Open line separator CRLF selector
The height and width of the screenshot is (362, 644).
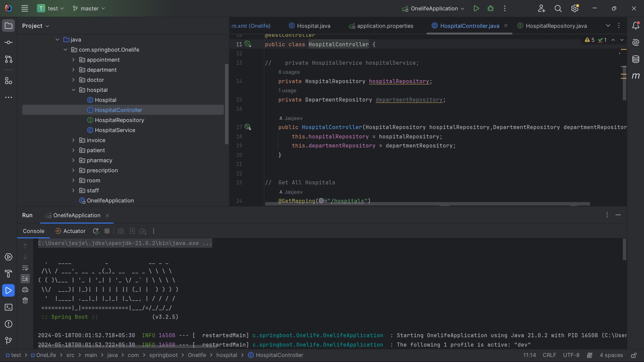tap(549, 355)
